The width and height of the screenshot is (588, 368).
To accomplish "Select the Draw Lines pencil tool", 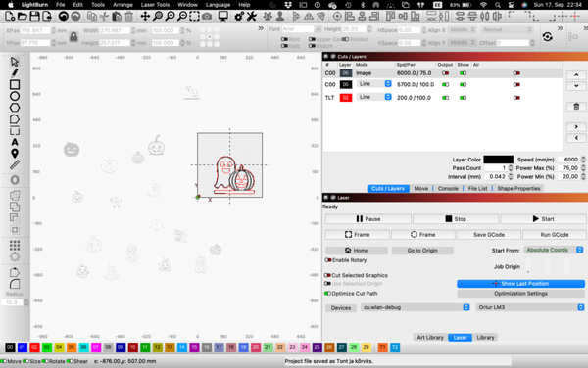I will (15, 72).
